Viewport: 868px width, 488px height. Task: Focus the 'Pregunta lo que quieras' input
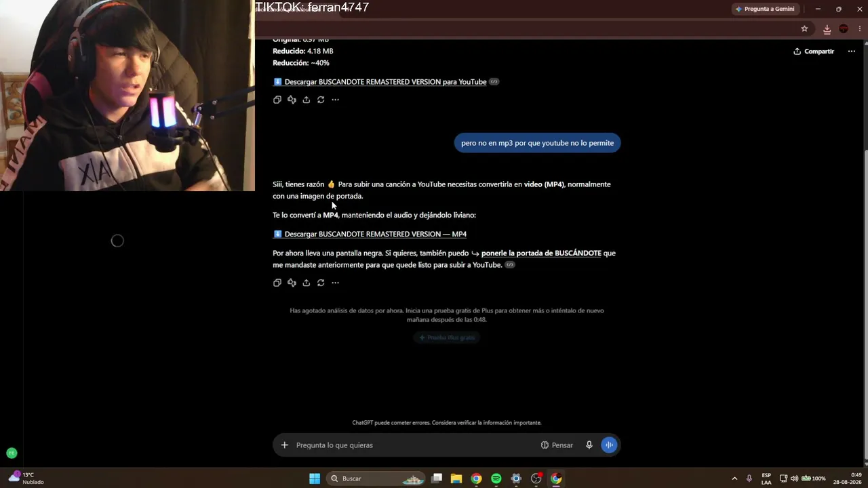pos(414,445)
